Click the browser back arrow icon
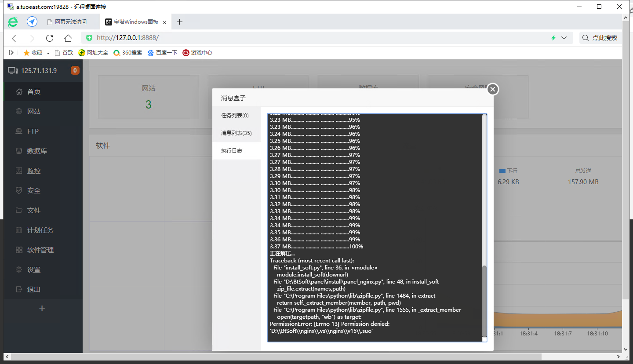633x364 pixels. pyautogui.click(x=14, y=38)
